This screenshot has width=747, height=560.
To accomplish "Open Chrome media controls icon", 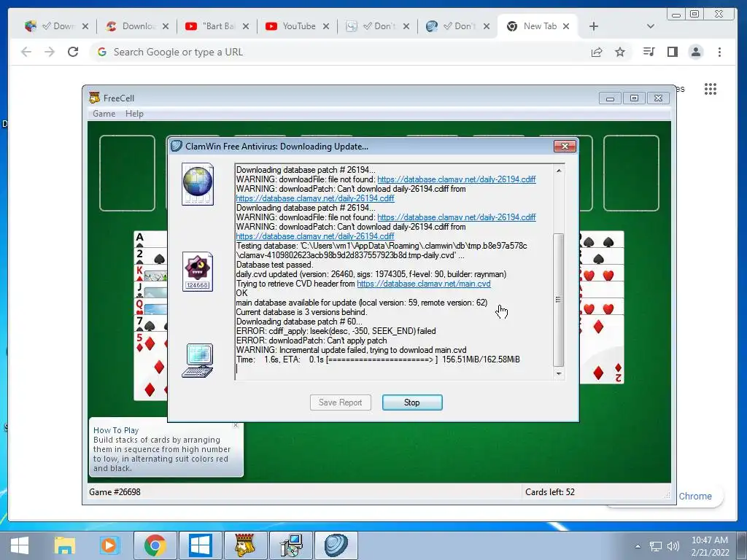I will tap(649, 52).
